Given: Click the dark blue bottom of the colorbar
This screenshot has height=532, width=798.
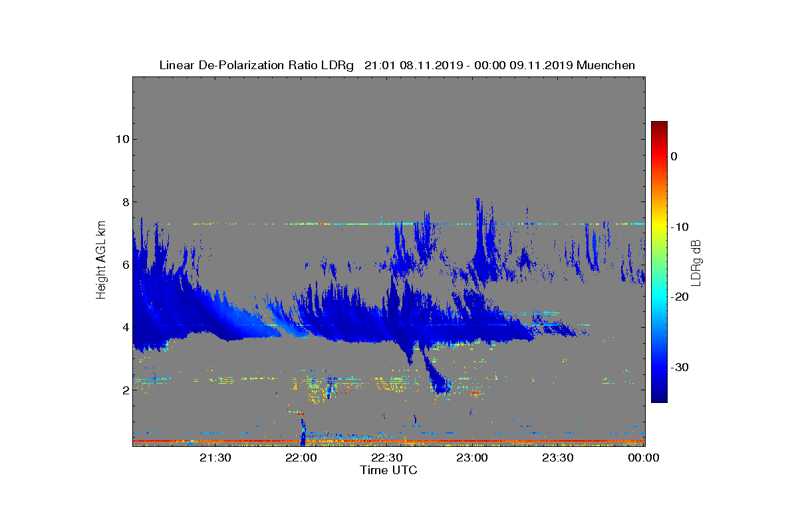Looking at the screenshot, I should (659, 398).
